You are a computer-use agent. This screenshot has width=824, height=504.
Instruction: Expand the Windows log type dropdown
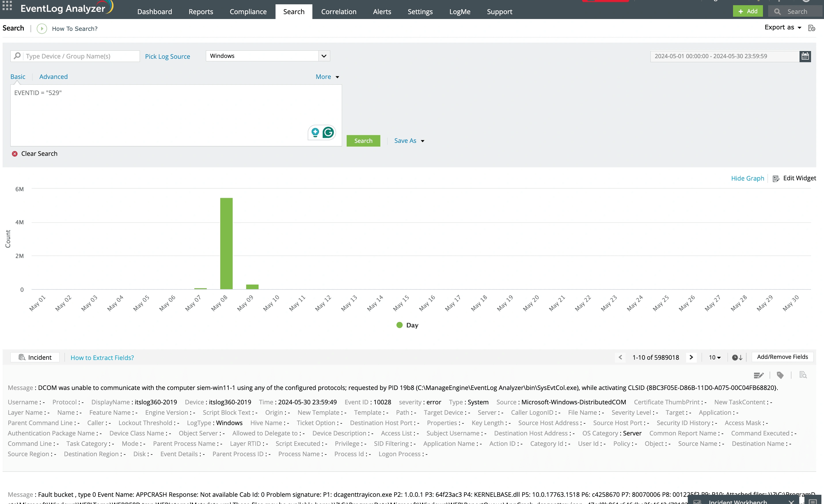pos(324,56)
